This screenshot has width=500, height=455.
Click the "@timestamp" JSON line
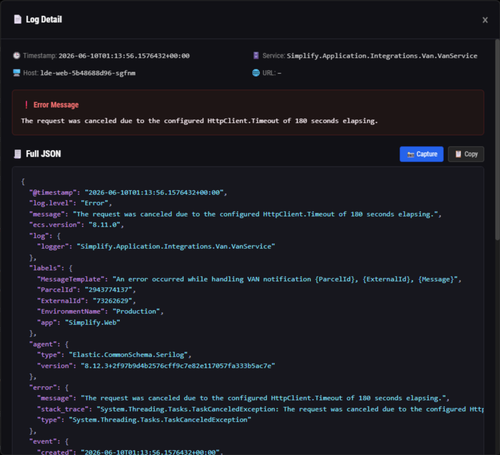pos(128,192)
